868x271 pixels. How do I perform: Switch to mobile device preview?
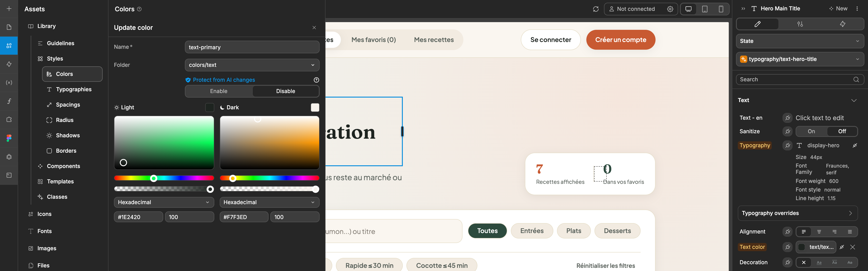point(721,9)
